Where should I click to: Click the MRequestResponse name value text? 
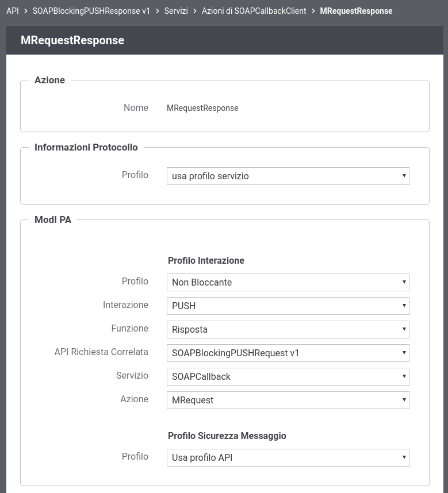point(202,108)
